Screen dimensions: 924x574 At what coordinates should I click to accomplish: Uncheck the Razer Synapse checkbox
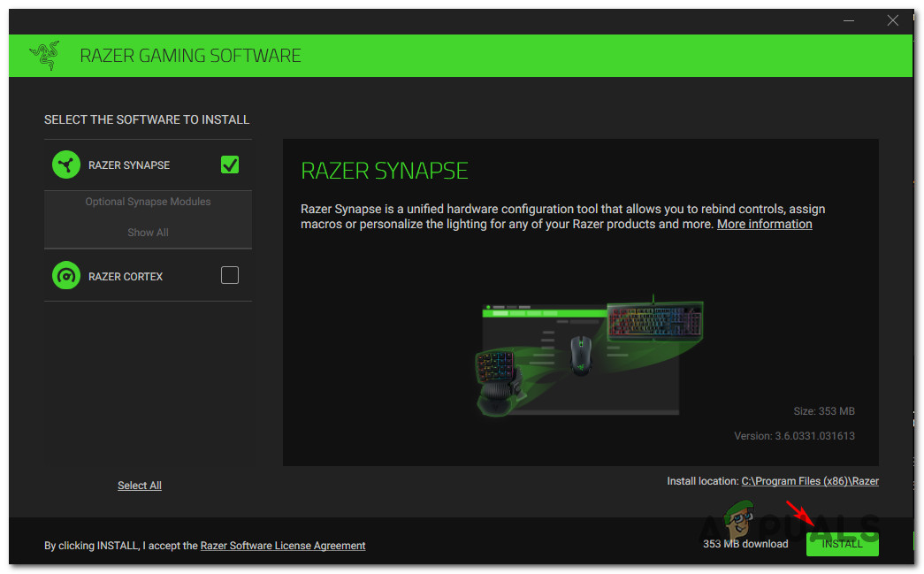click(230, 165)
